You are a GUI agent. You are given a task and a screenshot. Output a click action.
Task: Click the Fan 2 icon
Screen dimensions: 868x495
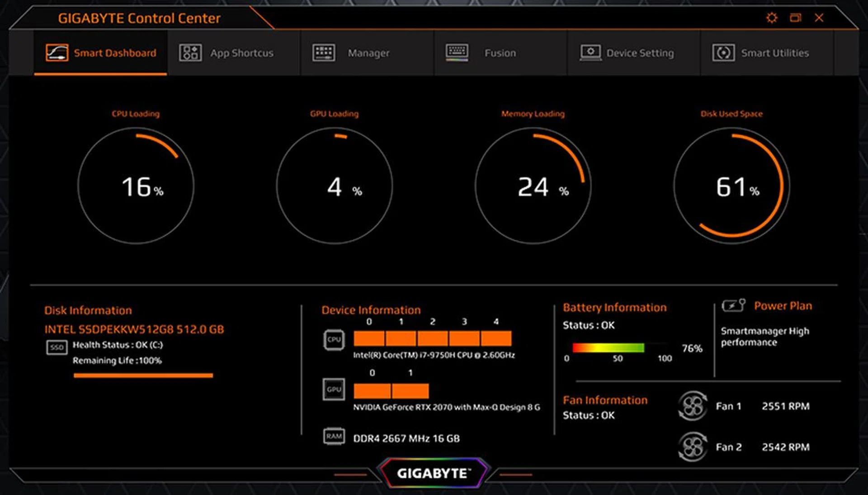[692, 447]
